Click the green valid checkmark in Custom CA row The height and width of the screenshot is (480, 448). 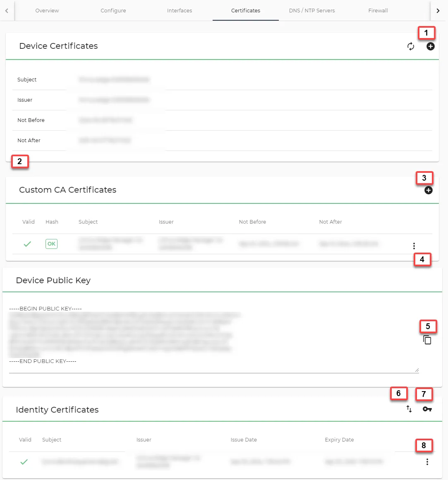click(x=27, y=244)
